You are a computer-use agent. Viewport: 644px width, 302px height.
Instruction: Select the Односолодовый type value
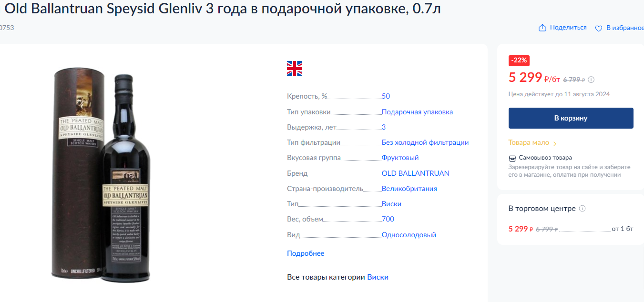(409, 235)
